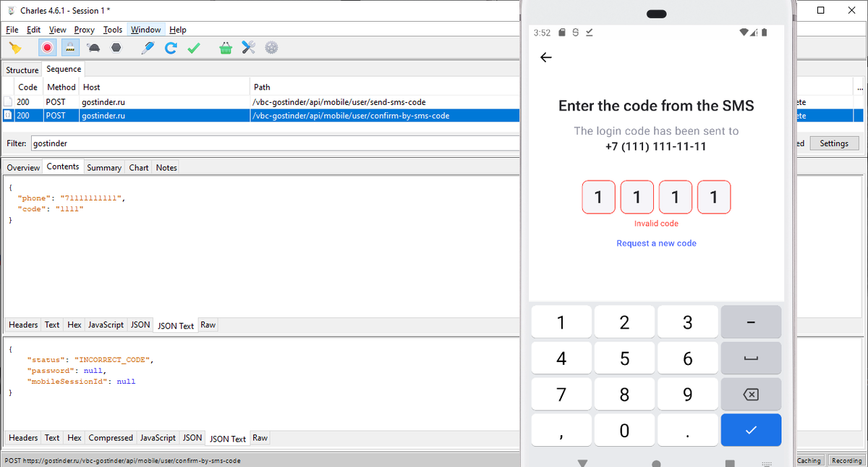Sort by the Host column header
The image size is (868, 467).
point(164,87)
